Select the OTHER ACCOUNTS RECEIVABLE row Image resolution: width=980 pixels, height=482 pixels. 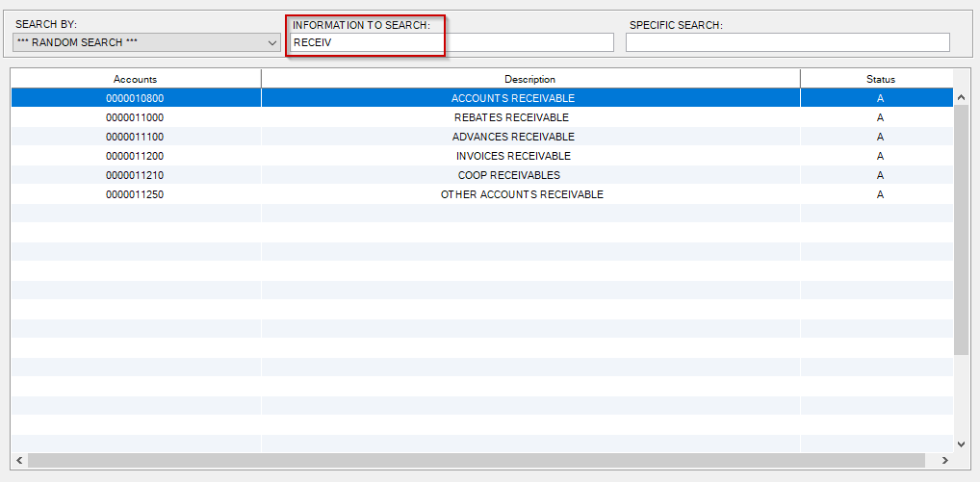[521, 194]
